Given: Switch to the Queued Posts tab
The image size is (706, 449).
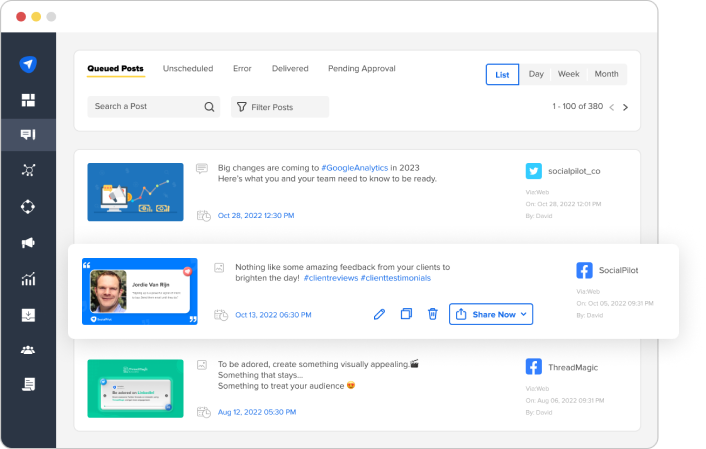Looking at the screenshot, I should pyautogui.click(x=115, y=68).
